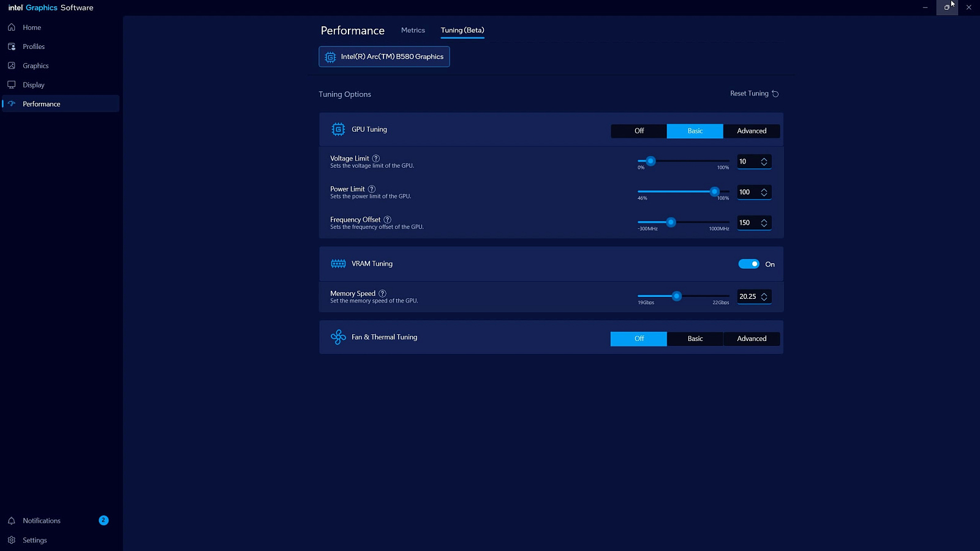Viewport: 980px width, 551px height.
Task: Click the Notifications bell icon
Action: [12, 520]
